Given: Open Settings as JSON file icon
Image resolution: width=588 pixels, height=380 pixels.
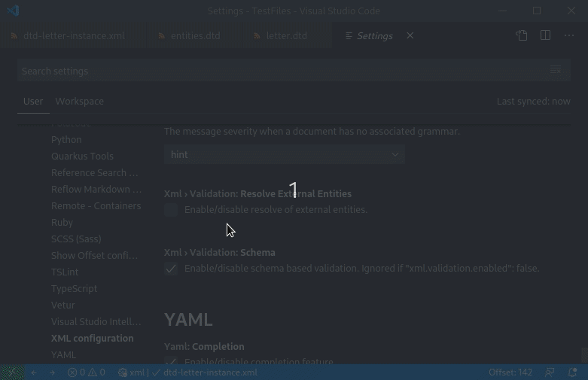Looking at the screenshot, I should click(x=522, y=35).
